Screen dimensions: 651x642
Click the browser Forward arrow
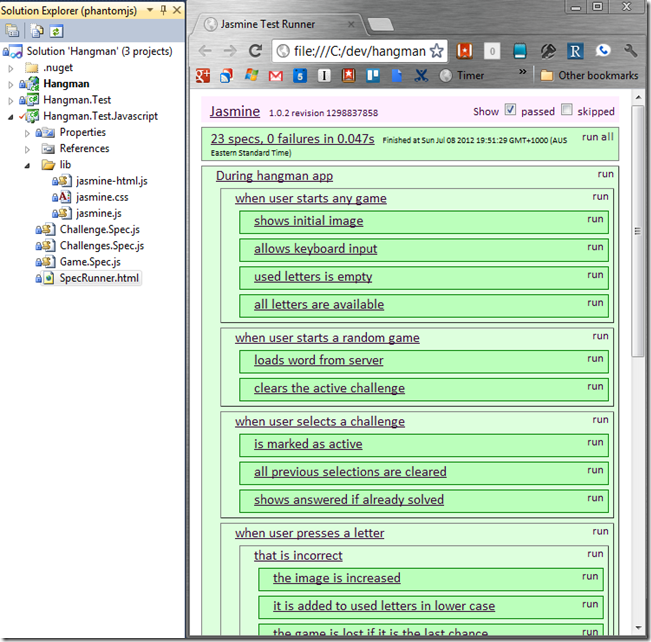coord(230,51)
